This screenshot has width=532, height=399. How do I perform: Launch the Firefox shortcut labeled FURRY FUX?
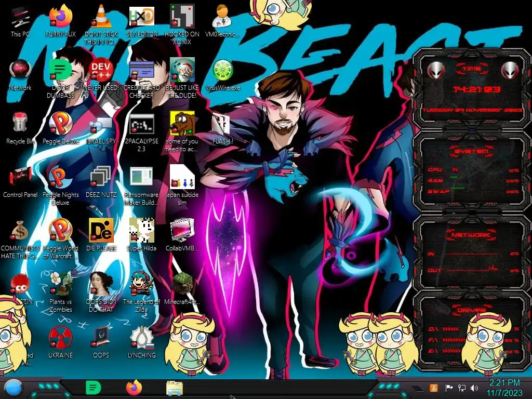[60, 17]
